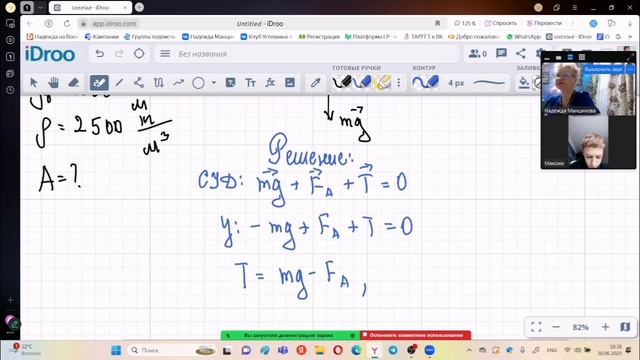Select the sticky note text box tool
Image resolution: width=640 pixels, height=360 pixels.
tap(231, 83)
